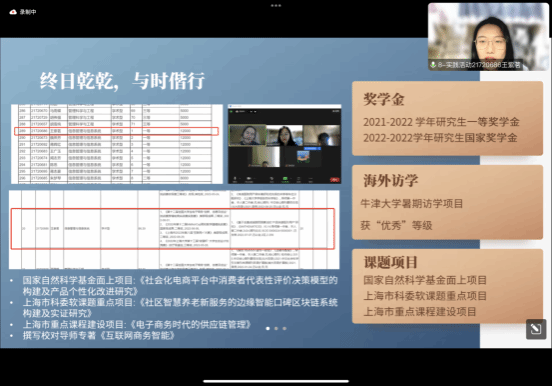Viewport: 552px width, 386px height.
Task: Click the 互联网商务智能 bullet line
Action: click(99, 335)
